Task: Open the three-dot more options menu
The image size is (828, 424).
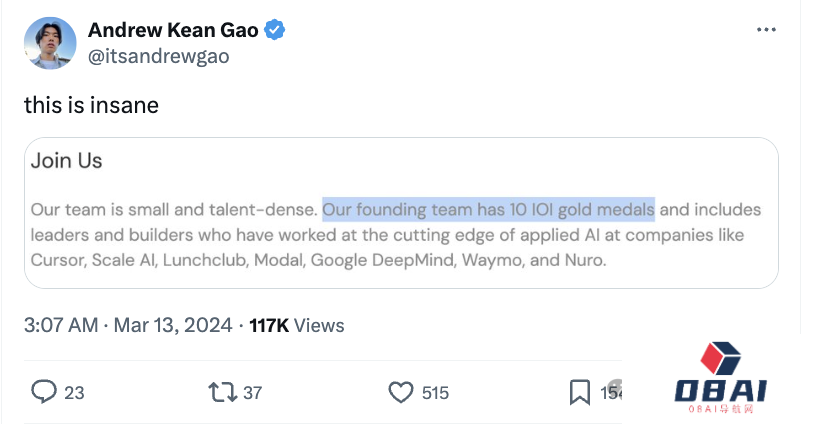Action: pyautogui.click(x=766, y=30)
